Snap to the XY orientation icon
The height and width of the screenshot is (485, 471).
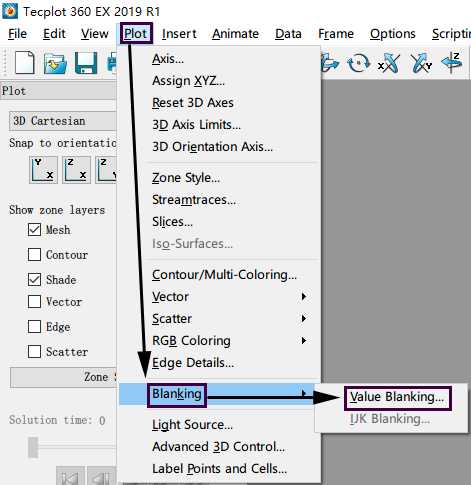43,170
